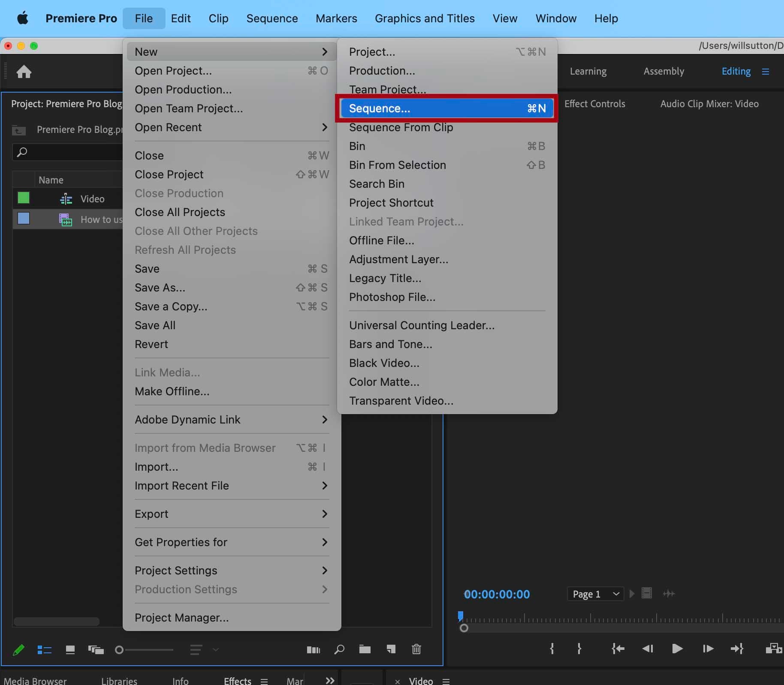Click Save in the File menu
Screen dimensions: 784x685
[232, 269]
